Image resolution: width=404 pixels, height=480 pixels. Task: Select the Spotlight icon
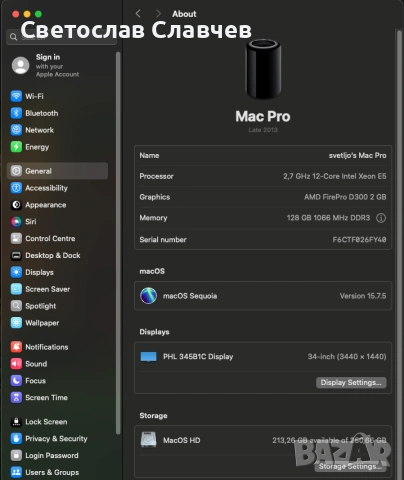pos(16,306)
